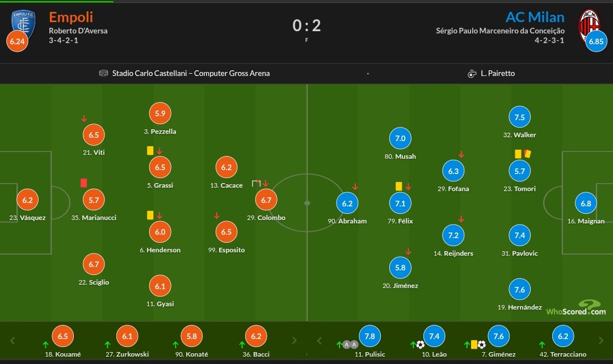The image size is (613, 364).
Task: Open the Empoli team link
Action: click(x=71, y=17)
